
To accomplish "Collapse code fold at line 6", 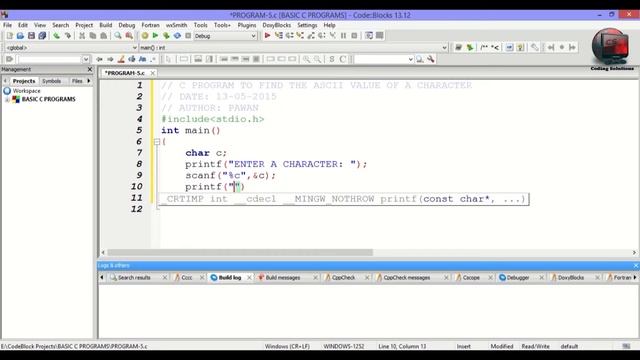I will 157,142.
